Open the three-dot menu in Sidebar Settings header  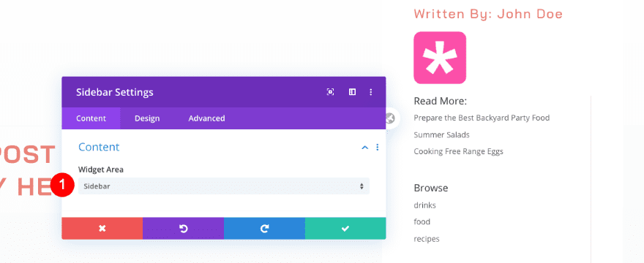click(x=371, y=92)
